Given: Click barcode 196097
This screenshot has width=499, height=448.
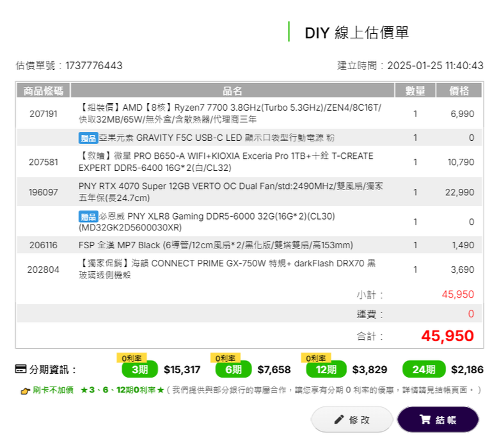Looking at the screenshot, I should click(44, 192).
